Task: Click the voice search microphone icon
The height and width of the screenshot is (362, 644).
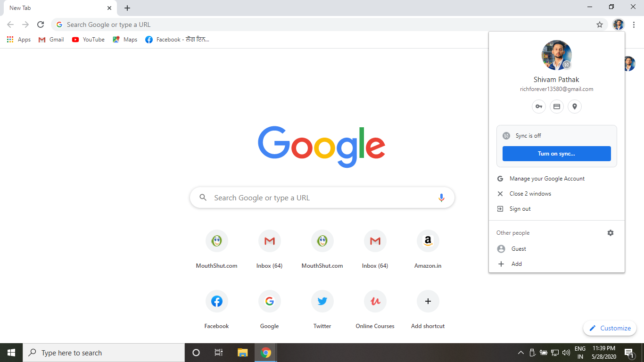Action: click(x=441, y=198)
